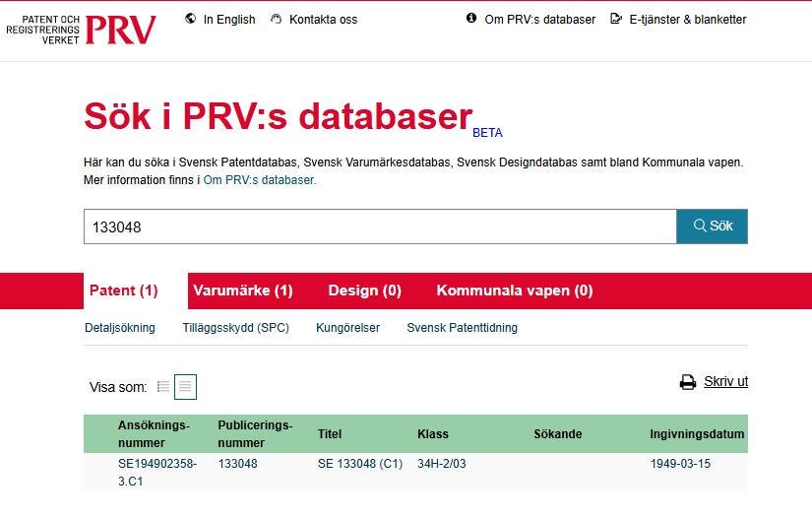Focus the search field containing 133048
Image resolution: width=812 pixels, height=518 pixels.
[380, 227]
